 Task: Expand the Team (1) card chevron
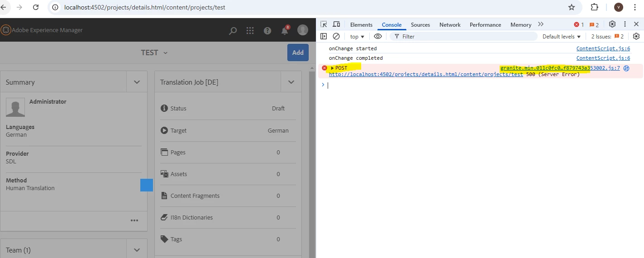pos(137,250)
